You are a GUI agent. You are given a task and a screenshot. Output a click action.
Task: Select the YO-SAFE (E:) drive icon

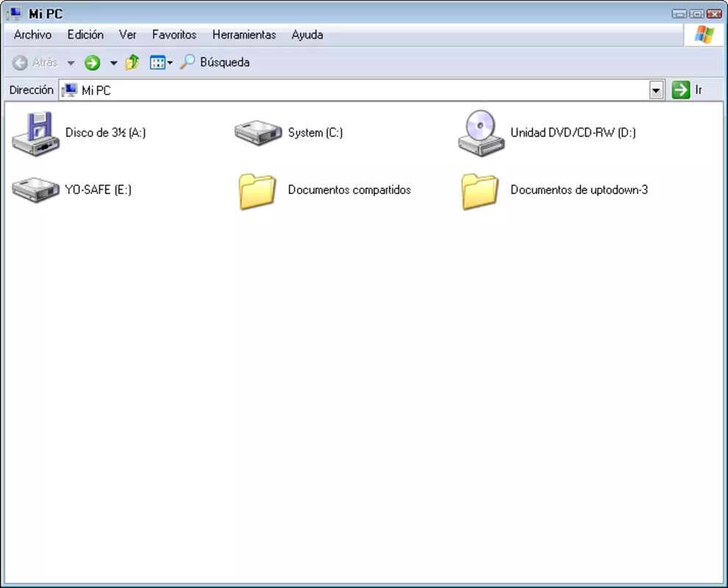point(36,190)
